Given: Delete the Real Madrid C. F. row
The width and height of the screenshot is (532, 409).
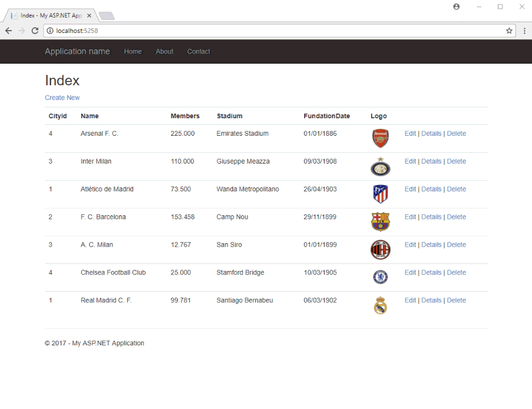Looking at the screenshot, I should (x=456, y=301).
